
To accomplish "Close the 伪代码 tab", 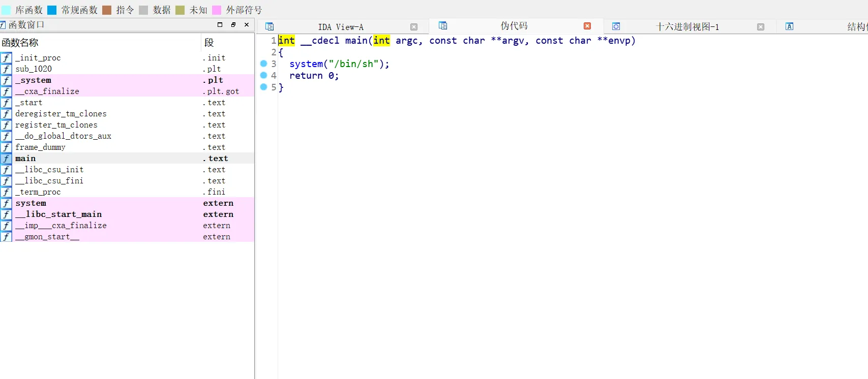I will coord(587,26).
